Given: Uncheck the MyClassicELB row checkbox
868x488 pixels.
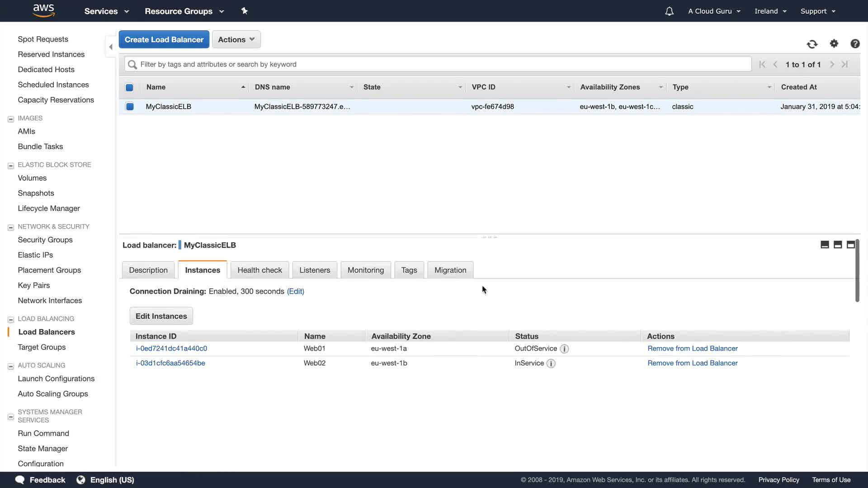Looking at the screenshot, I should pyautogui.click(x=130, y=107).
